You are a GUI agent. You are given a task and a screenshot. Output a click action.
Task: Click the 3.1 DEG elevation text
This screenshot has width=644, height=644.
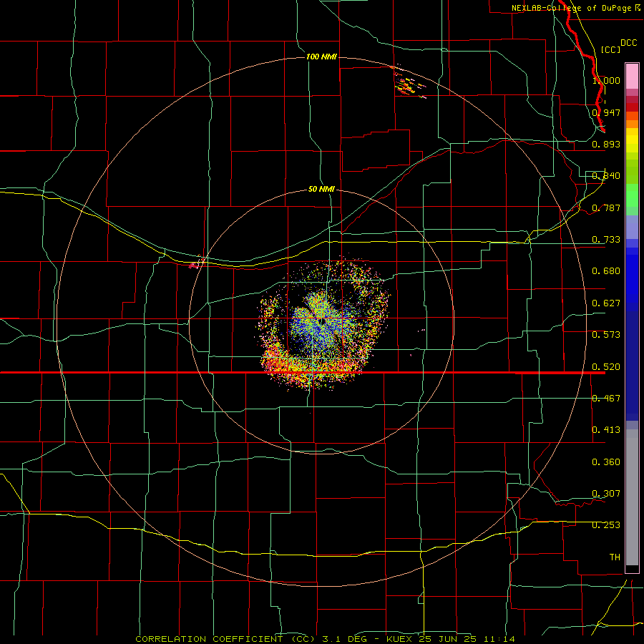(x=344, y=639)
